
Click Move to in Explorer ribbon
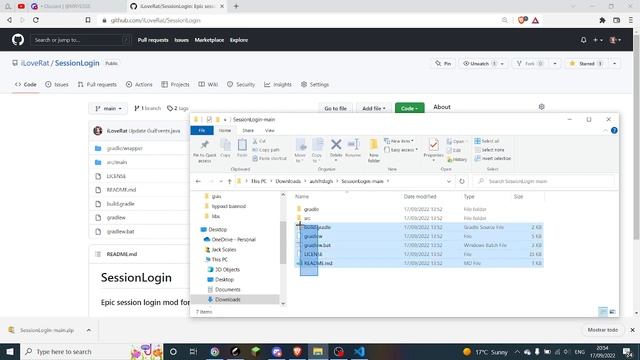300,151
